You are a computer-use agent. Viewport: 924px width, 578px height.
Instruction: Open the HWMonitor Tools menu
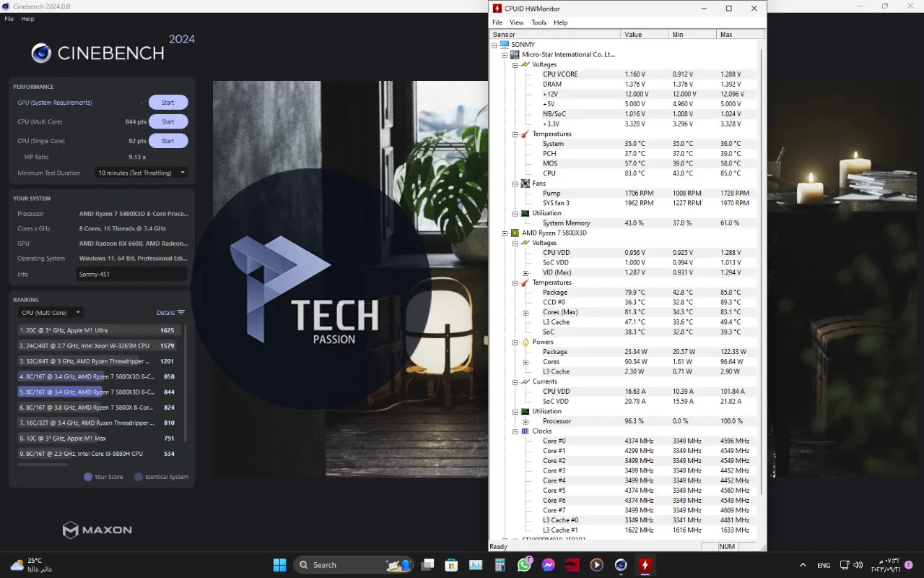click(x=539, y=22)
